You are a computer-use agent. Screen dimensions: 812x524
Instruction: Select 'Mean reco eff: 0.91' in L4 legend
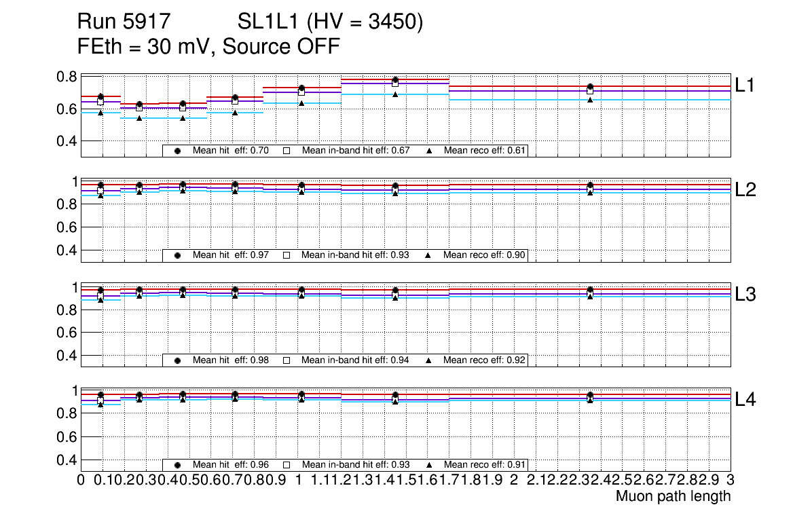click(x=484, y=465)
